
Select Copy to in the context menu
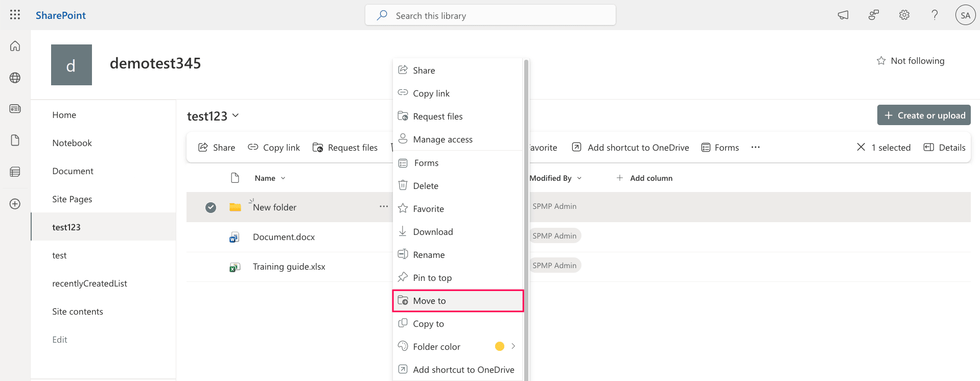pyautogui.click(x=458, y=324)
